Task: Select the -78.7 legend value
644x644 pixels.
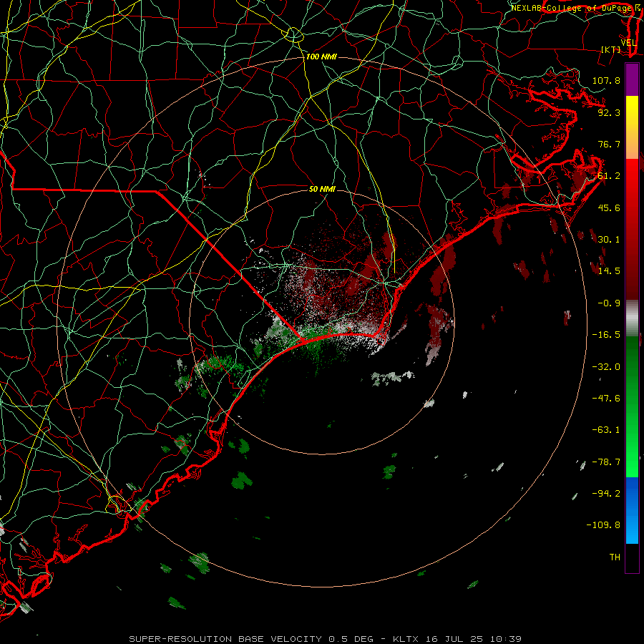Action: coord(606,462)
